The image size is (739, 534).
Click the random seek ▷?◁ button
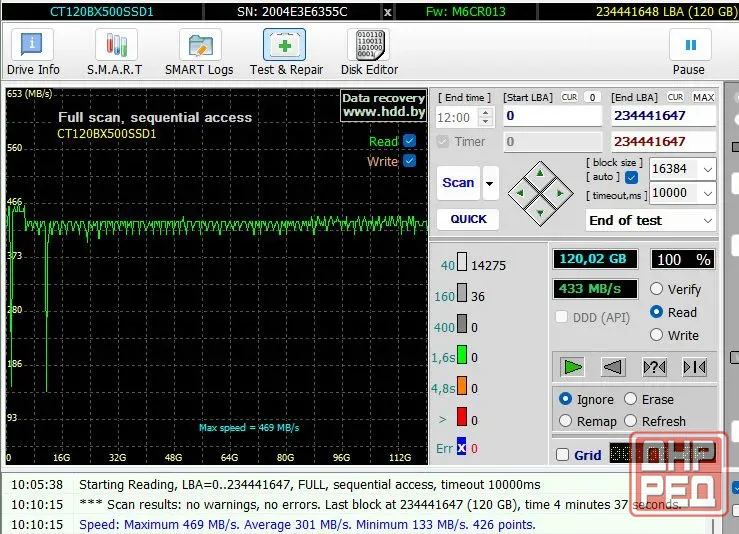[x=654, y=366]
